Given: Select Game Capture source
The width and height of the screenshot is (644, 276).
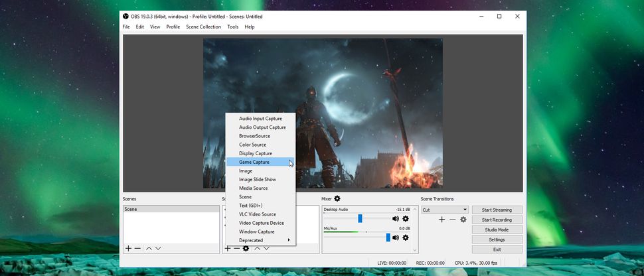Looking at the screenshot, I should [x=261, y=162].
